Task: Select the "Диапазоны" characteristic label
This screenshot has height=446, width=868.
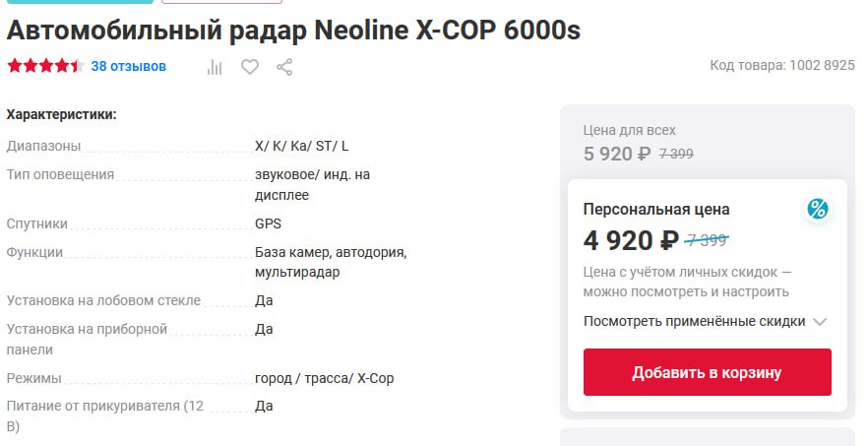Action: point(44,146)
